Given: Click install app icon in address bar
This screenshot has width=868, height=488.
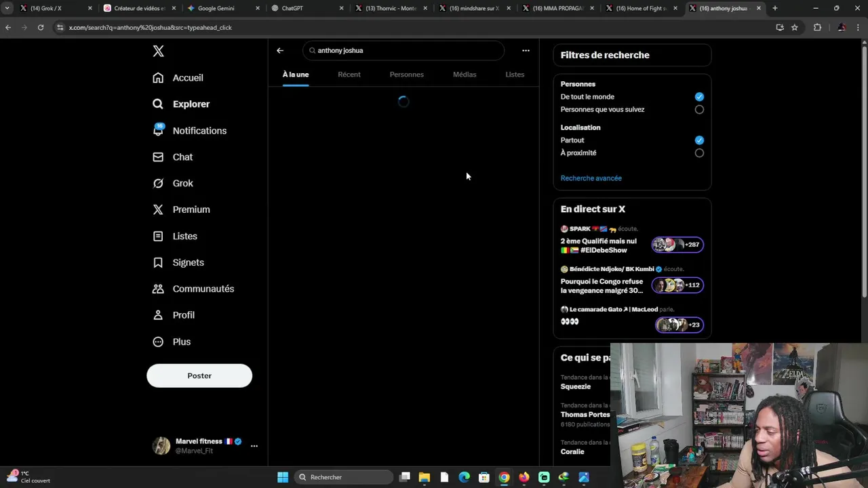Looking at the screenshot, I should point(780,27).
